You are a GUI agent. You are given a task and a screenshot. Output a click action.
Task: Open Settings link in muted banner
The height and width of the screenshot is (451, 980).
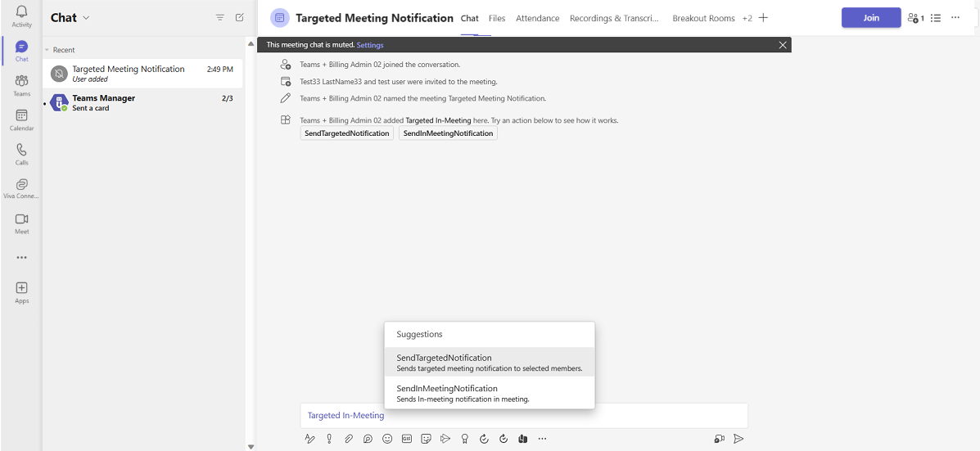pyautogui.click(x=370, y=45)
